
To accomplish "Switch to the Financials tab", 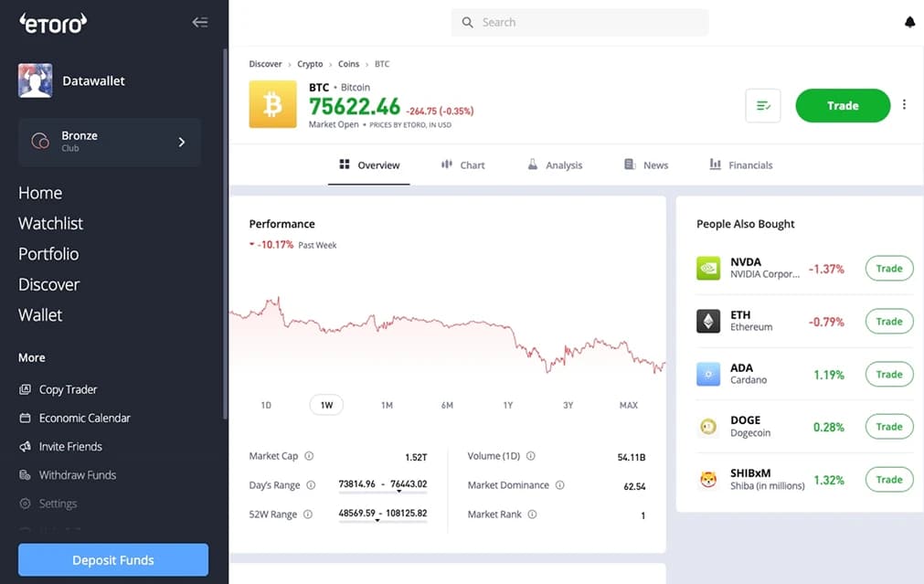I will pyautogui.click(x=741, y=165).
